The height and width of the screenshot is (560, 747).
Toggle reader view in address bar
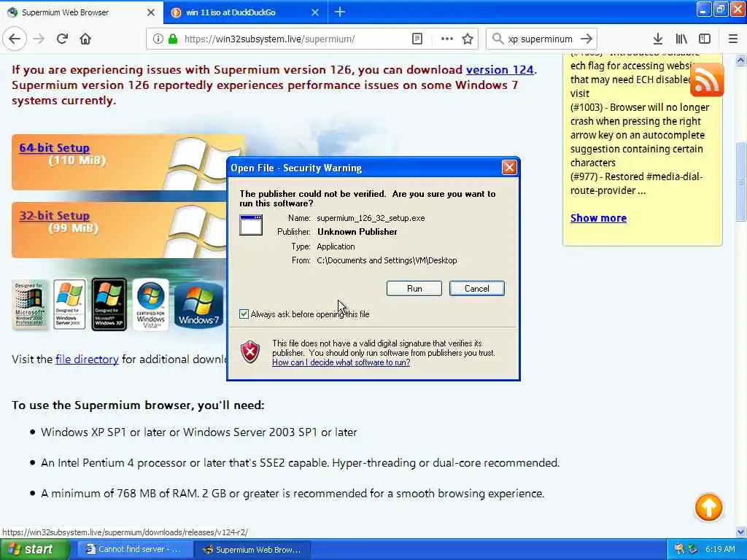[x=417, y=39]
